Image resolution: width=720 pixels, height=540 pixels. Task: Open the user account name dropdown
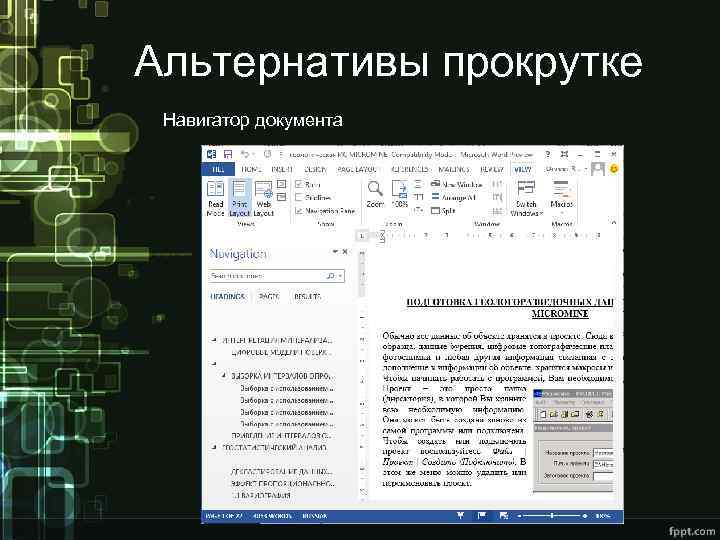pyautogui.click(x=566, y=169)
